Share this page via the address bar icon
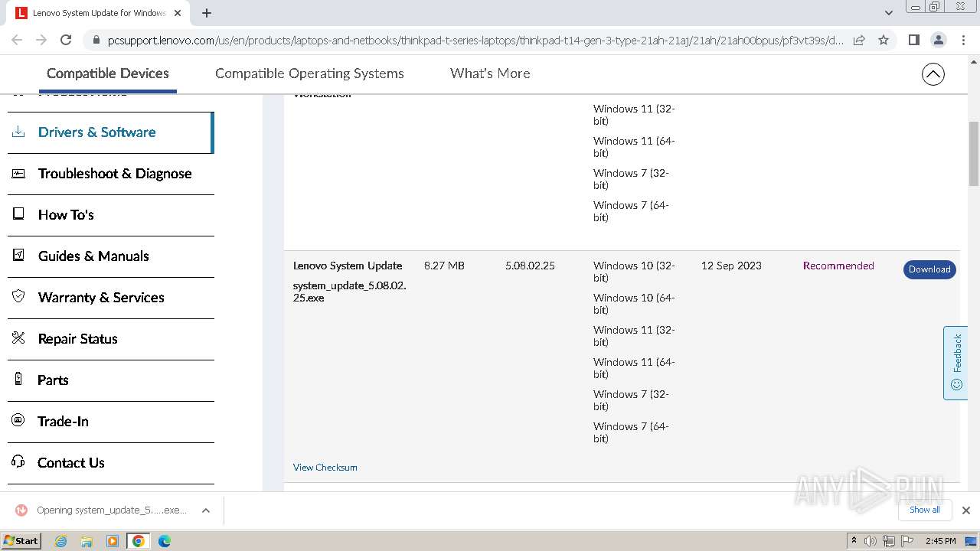The height and width of the screenshot is (551, 980). coord(859,40)
